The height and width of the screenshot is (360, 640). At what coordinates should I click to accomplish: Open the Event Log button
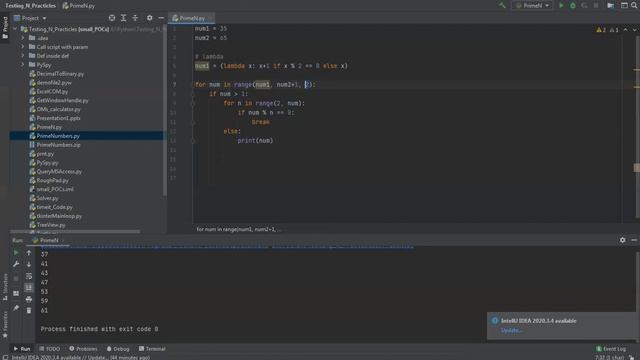point(611,349)
